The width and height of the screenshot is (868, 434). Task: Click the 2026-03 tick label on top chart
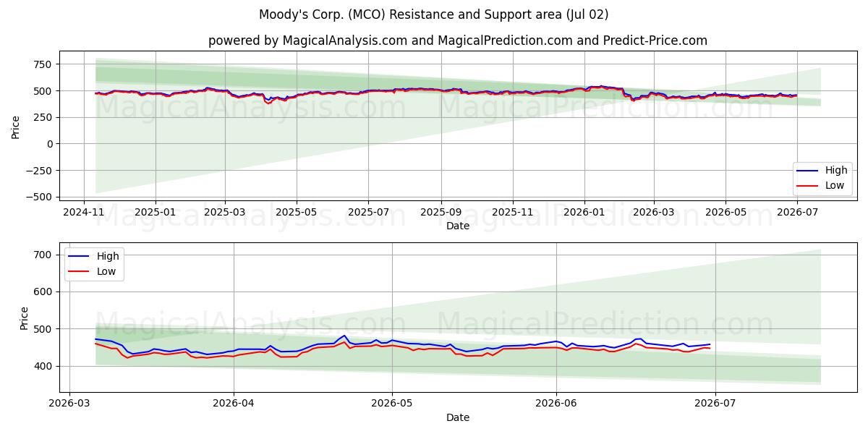(652, 212)
